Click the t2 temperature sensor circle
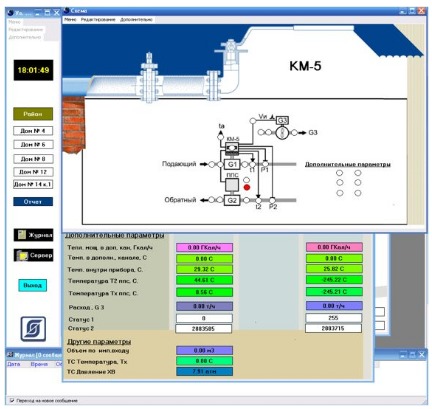This screenshot has height=409, width=432. (258, 200)
